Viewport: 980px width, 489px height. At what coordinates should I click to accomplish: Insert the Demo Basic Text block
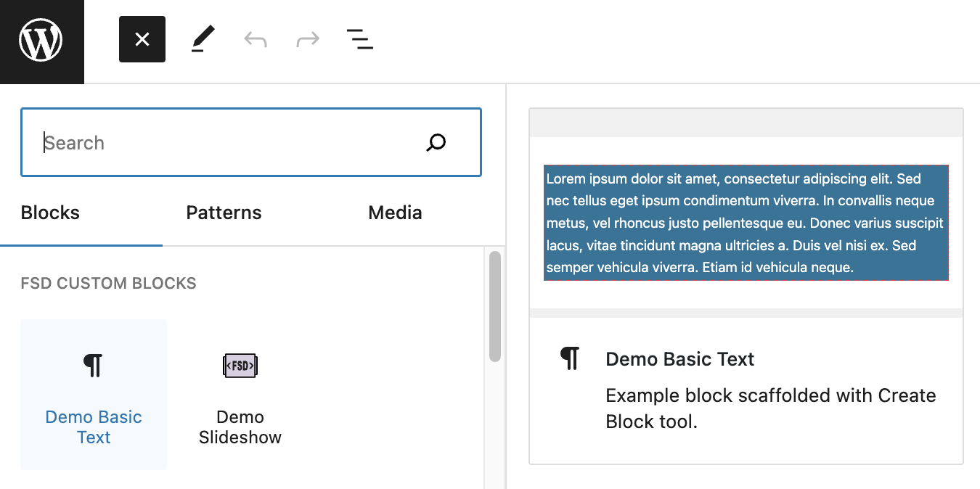93,395
